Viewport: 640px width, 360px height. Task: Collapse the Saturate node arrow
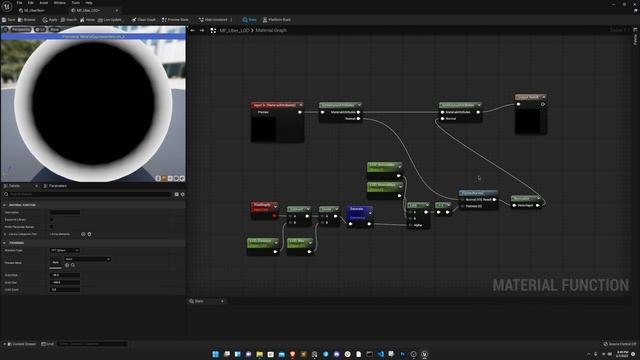pos(370,213)
